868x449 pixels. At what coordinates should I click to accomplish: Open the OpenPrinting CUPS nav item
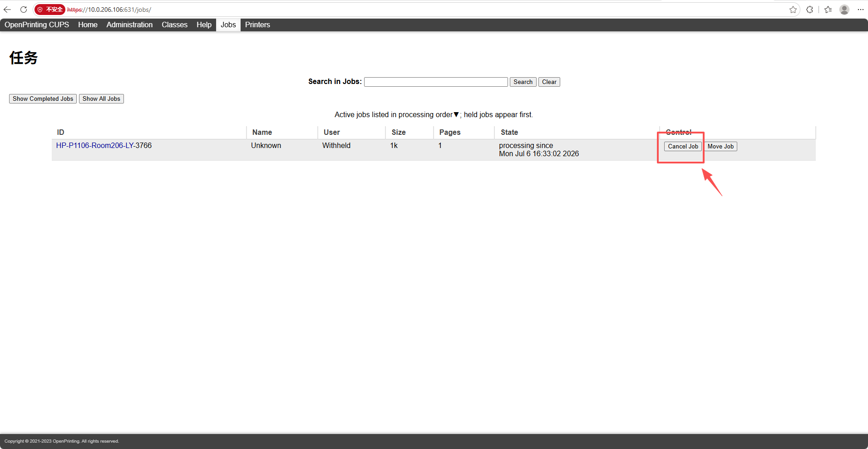click(37, 25)
